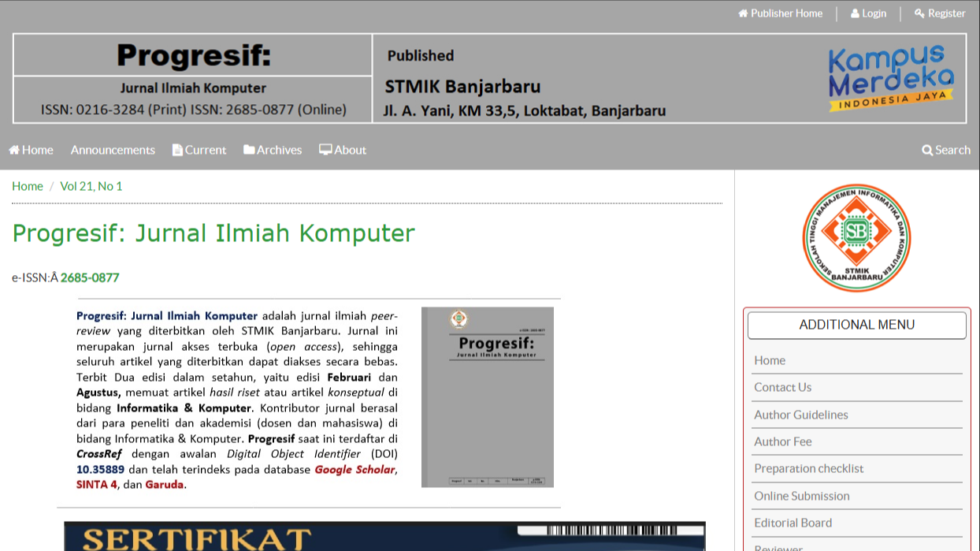
Task: Click the STMIK Banjarbaru circular logo
Action: pyautogui.click(x=856, y=237)
